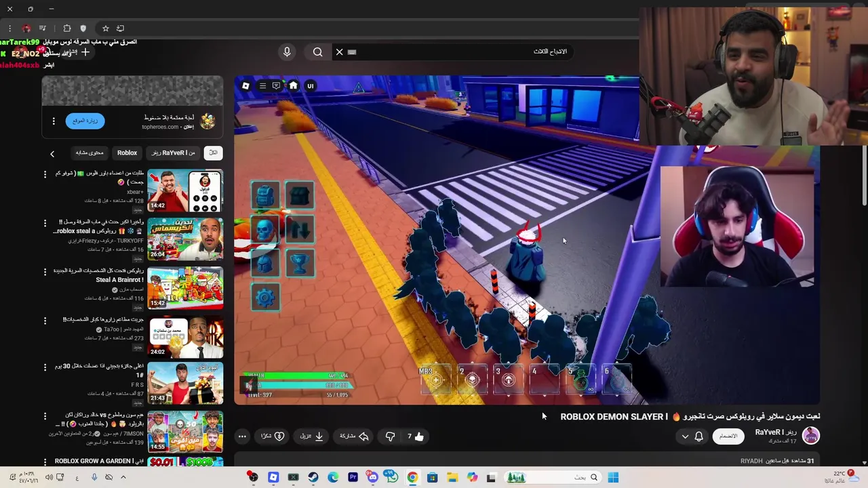Open RaYveR channel name link
Image resolution: width=868 pixels, height=488 pixels.
tap(776, 432)
